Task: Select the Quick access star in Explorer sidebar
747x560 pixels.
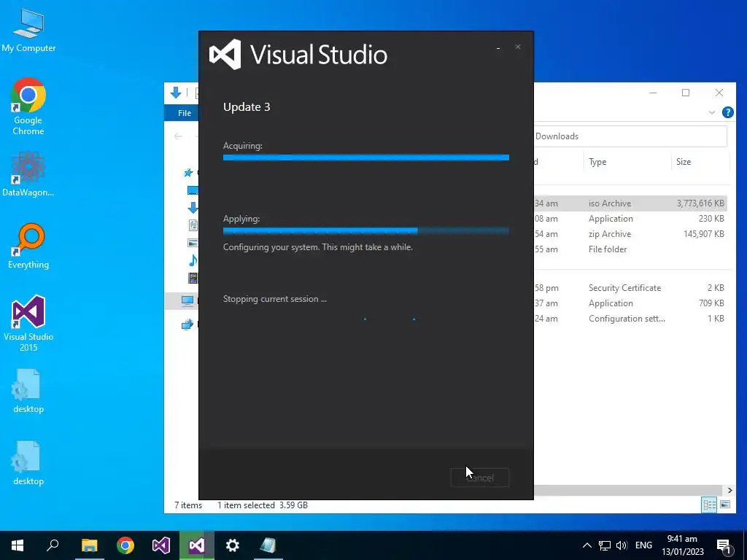Action: [x=188, y=172]
